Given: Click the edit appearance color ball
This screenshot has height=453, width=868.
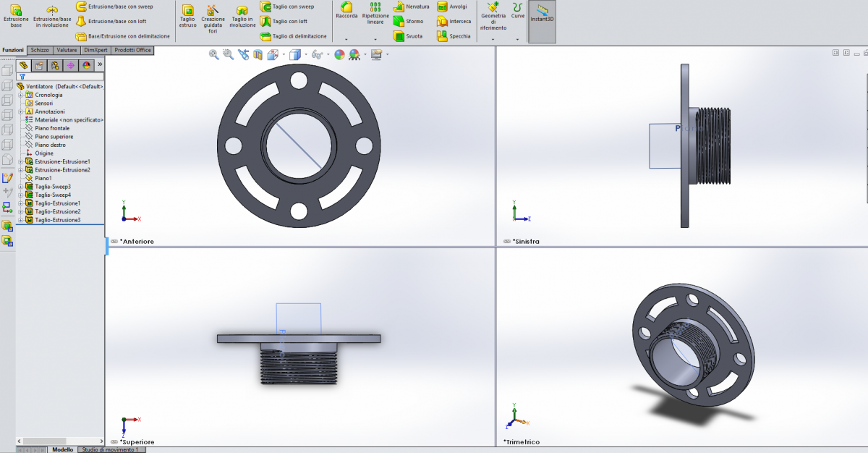Looking at the screenshot, I should coord(339,54).
